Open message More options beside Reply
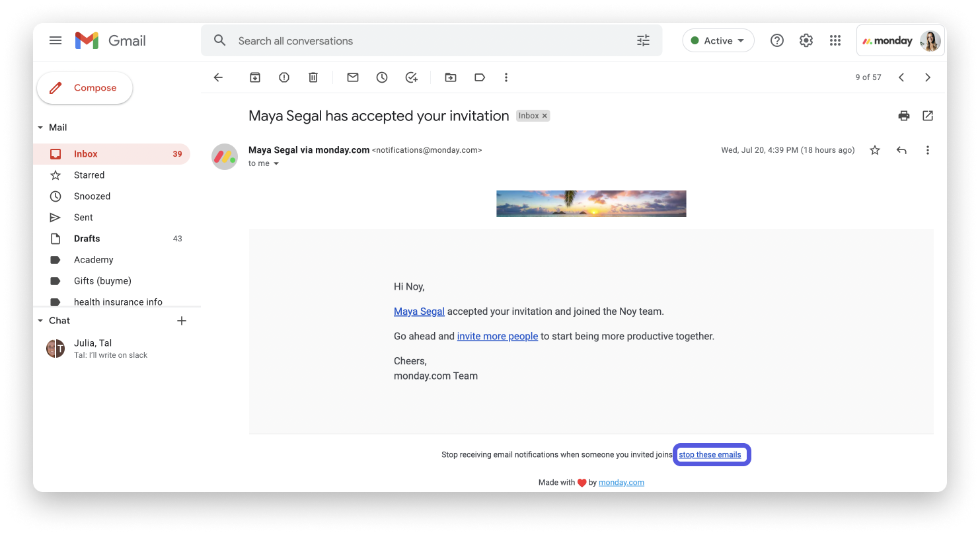 pyautogui.click(x=928, y=150)
